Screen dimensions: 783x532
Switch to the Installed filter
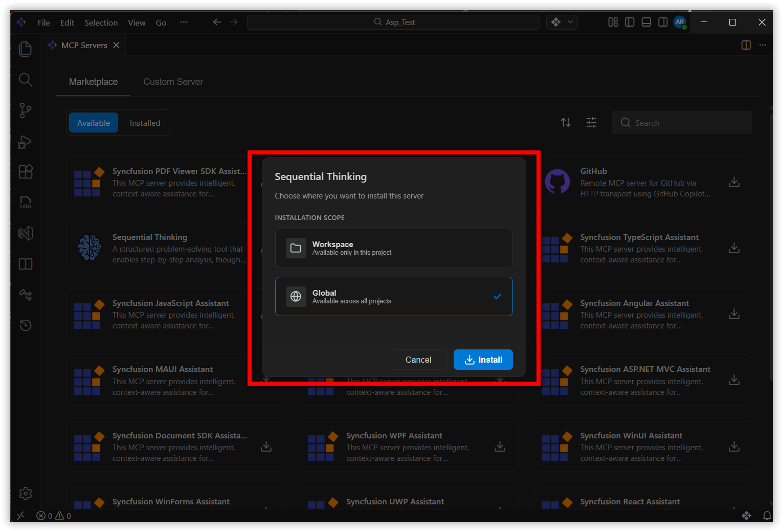(145, 123)
